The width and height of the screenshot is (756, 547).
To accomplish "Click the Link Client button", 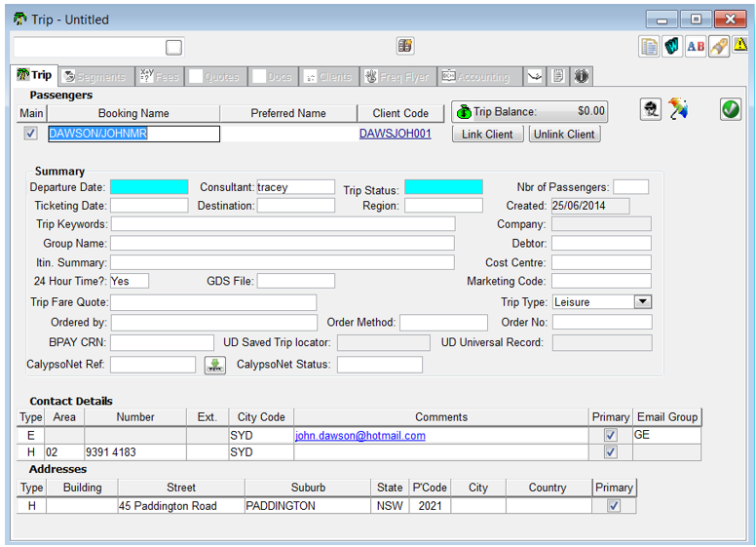I will point(487,135).
